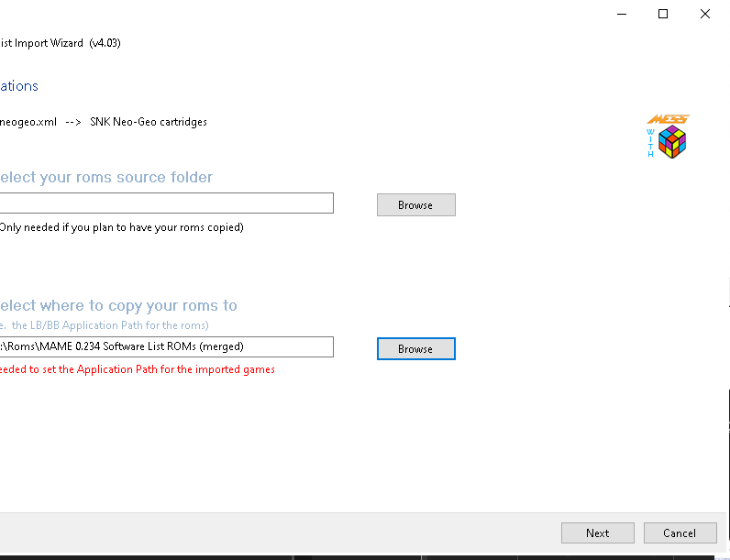Screen dimensions: 730x560
Task: Click the MESS cube logo icon
Action: (668, 137)
